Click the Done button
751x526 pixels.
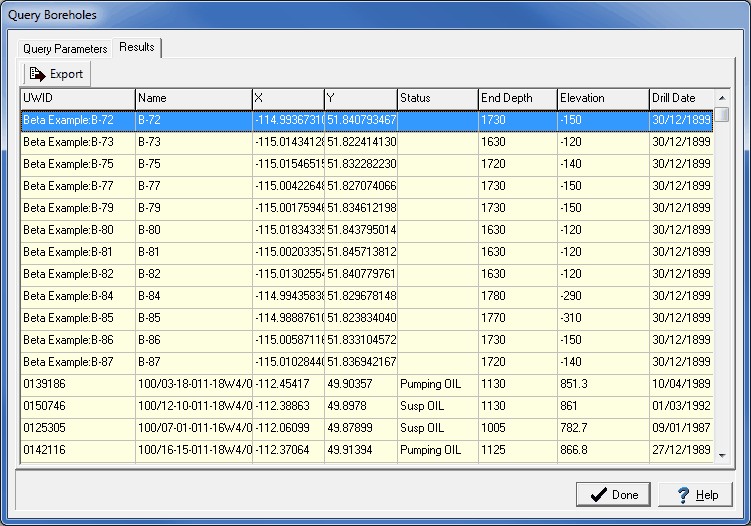[613, 495]
